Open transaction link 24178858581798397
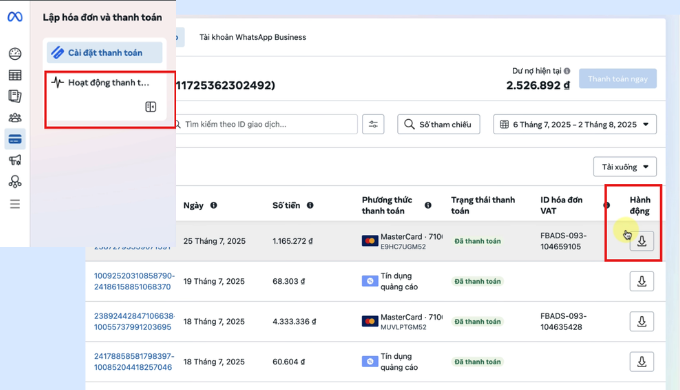The width and height of the screenshot is (680, 390). click(x=134, y=362)
